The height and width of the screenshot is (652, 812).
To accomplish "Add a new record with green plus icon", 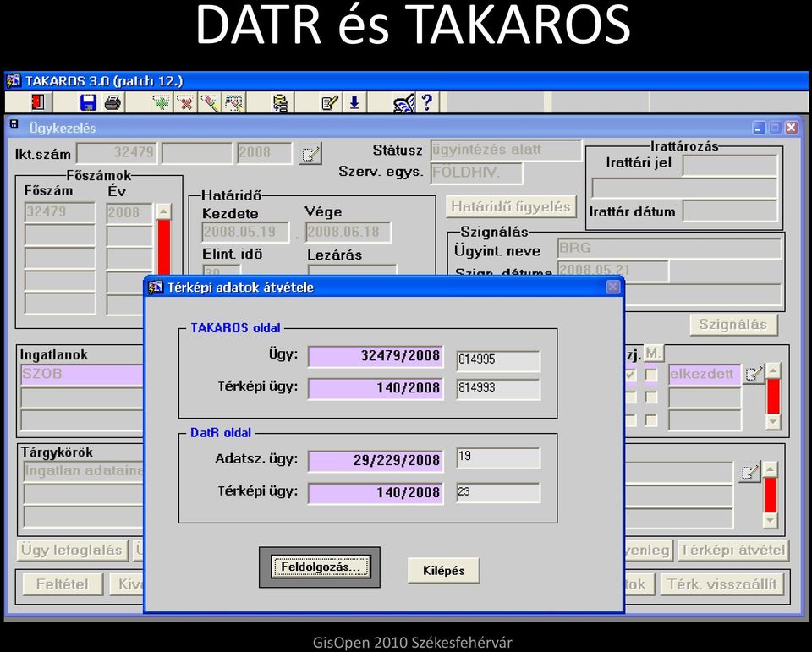I will pyautogui.click(x=162, y=102).
